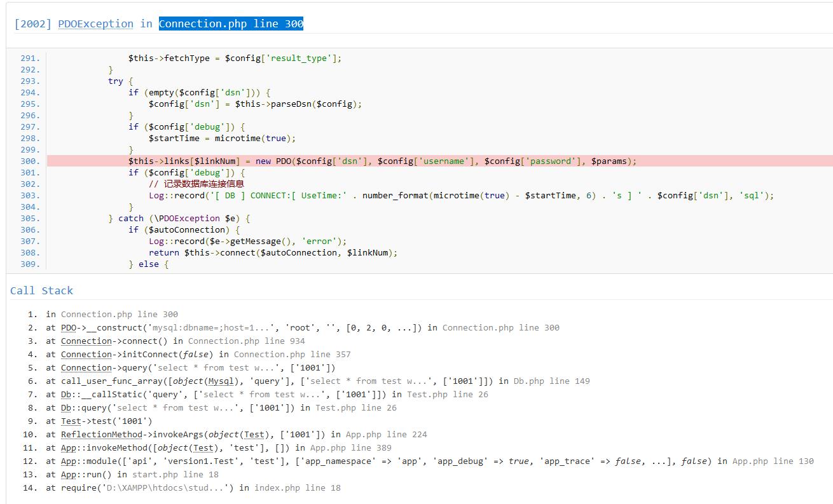
Task: Click Connection.php line 934 text
Action: coord(247,341)
